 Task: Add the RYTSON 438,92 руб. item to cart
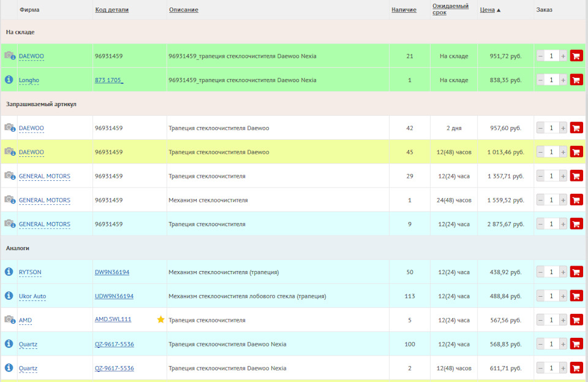pos(576,272)
